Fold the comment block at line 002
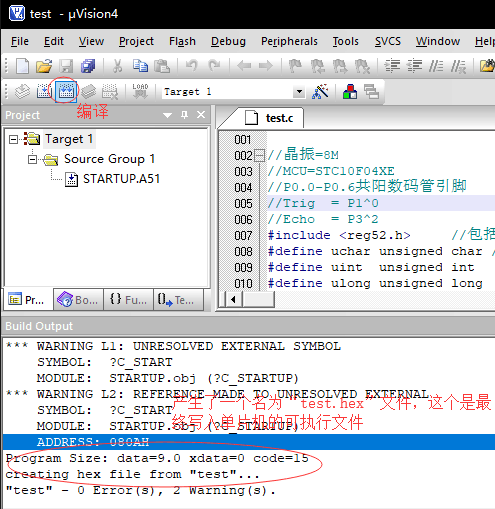495x509 pixels. tap(259, 155)
